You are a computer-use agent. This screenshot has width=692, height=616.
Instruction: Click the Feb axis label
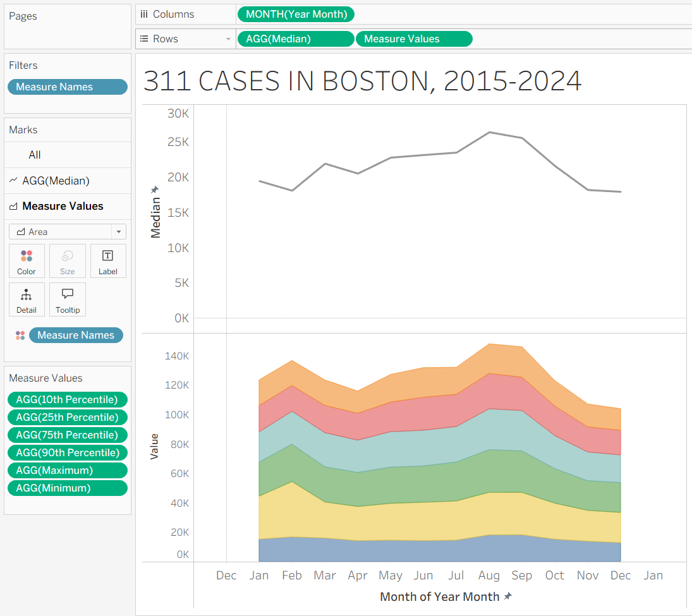[292, 576]
